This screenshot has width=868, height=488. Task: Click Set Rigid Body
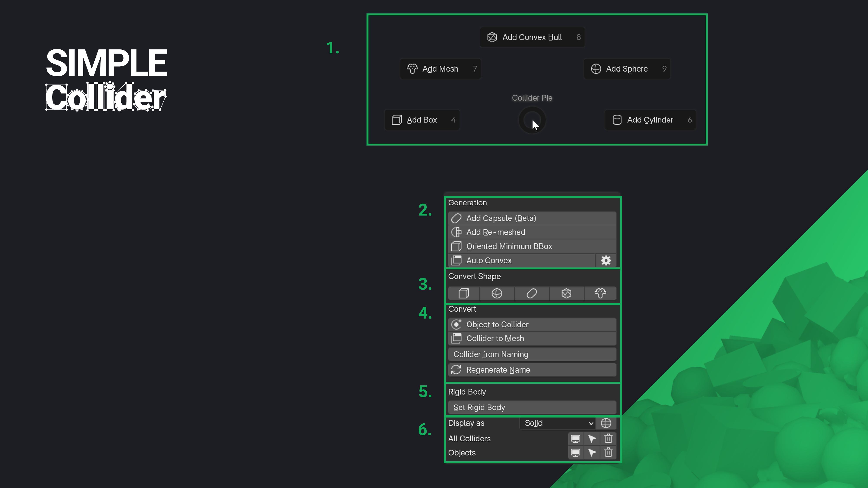pos(532,407)
